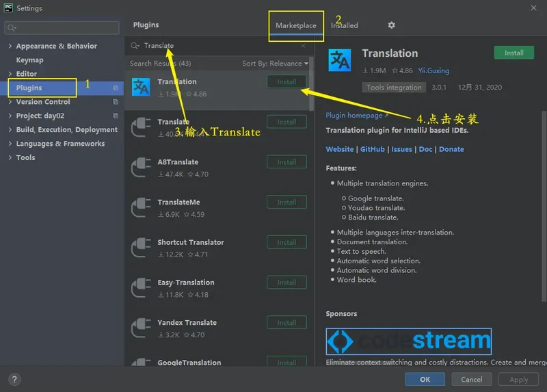
Task: Select Keymap in the settings tree
Action: [29, 60]
